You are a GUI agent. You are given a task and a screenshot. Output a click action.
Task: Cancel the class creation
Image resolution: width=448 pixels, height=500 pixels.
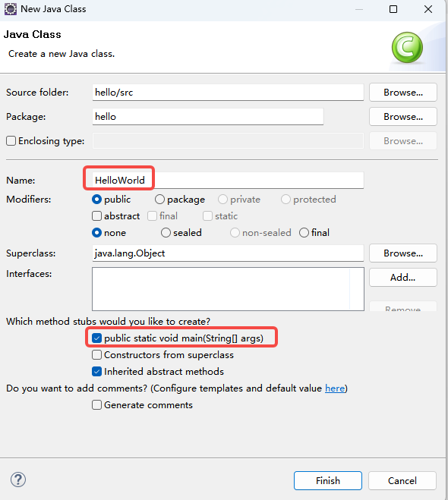(x=402, y=480)
